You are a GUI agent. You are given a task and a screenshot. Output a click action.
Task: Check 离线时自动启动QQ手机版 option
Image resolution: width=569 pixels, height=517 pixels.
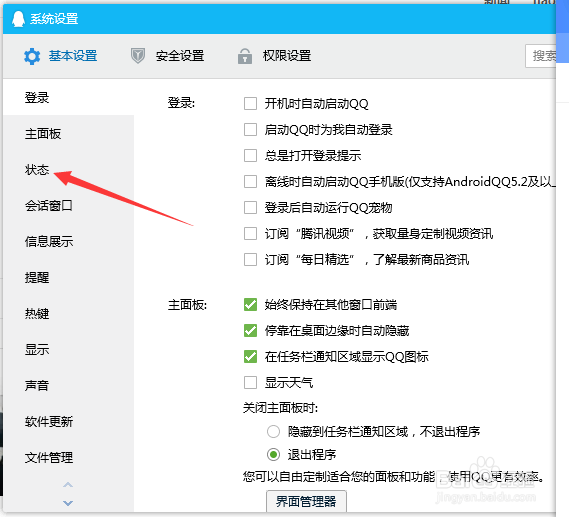pyautogui.click(x=250, y=181)
